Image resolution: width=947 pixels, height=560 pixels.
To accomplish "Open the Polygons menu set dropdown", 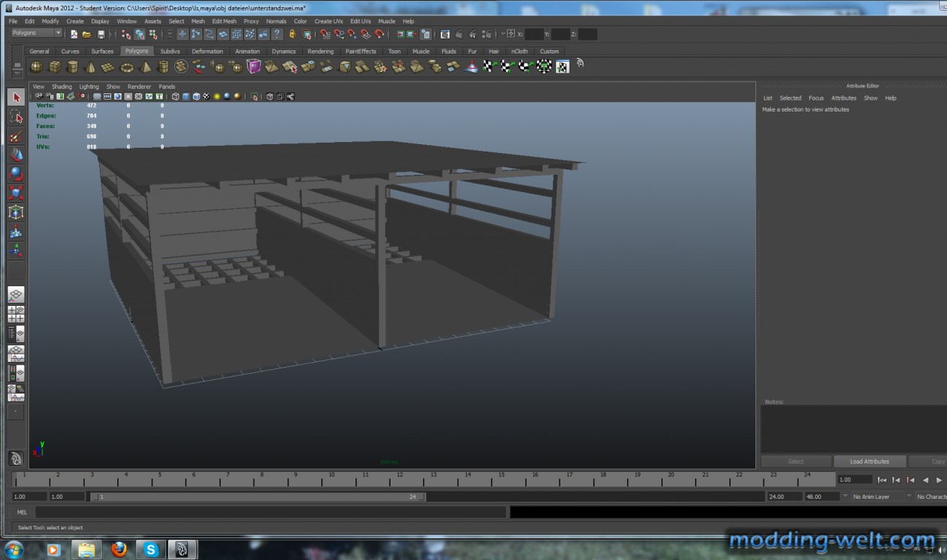I will coord(36,33).
